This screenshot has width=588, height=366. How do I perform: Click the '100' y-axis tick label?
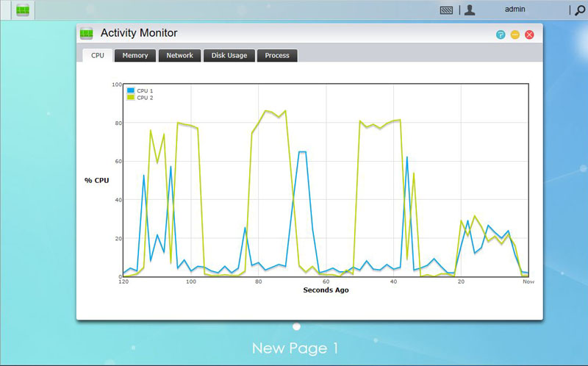117,85
